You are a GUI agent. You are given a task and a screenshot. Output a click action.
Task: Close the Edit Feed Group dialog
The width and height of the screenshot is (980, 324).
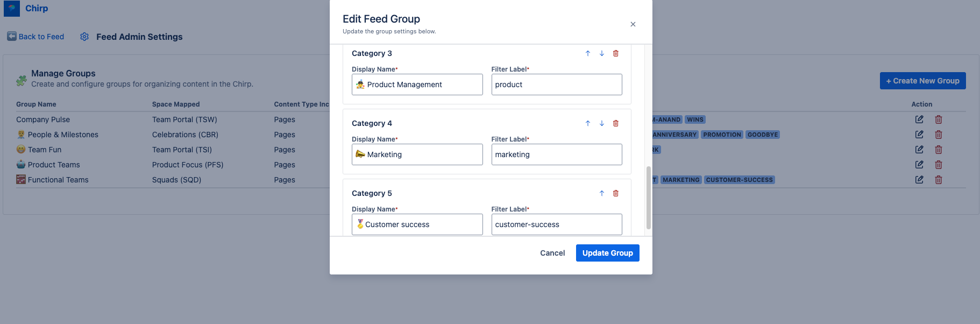[x=633, y=24]
